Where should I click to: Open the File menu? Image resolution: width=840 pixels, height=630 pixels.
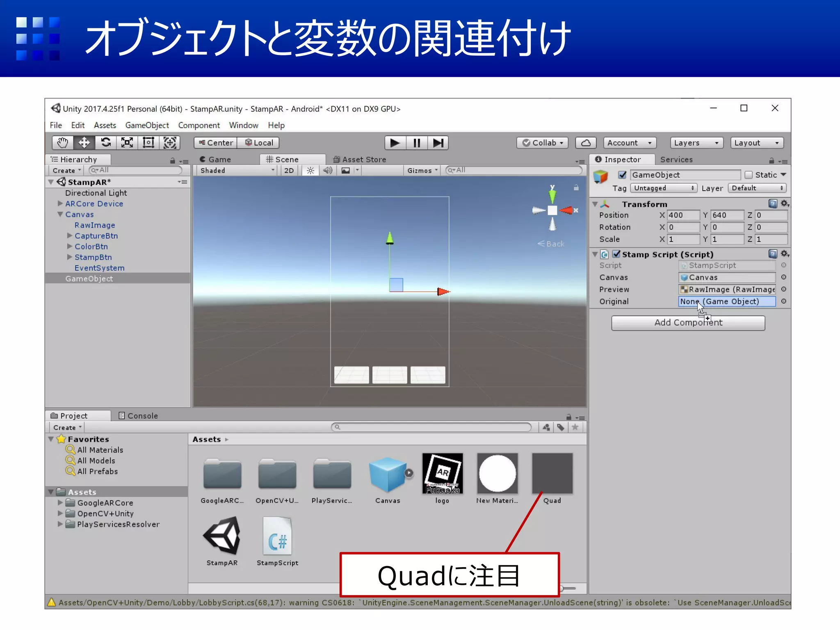[x=56, y=125]
